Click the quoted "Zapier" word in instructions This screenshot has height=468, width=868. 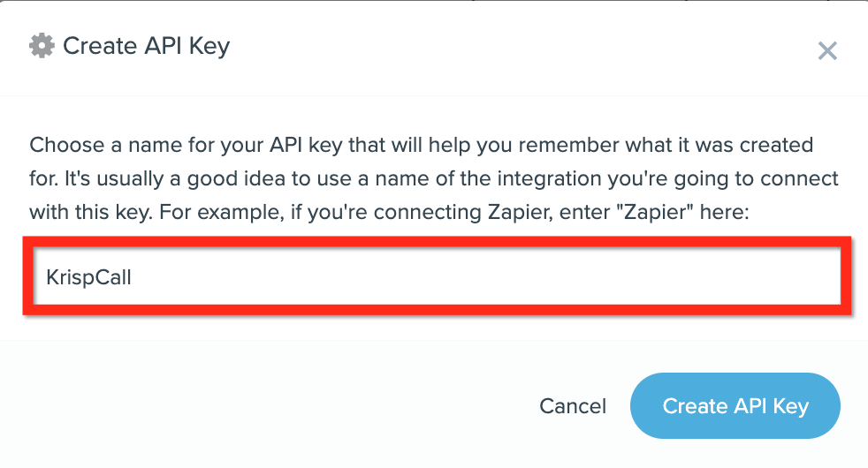(x=655, y=212)
